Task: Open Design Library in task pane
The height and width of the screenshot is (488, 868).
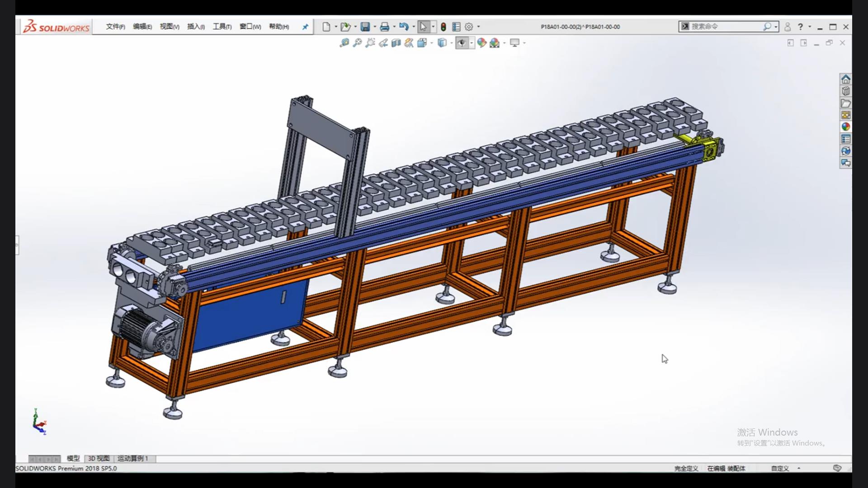Action: pyautogui.click(x=846, y=91)
